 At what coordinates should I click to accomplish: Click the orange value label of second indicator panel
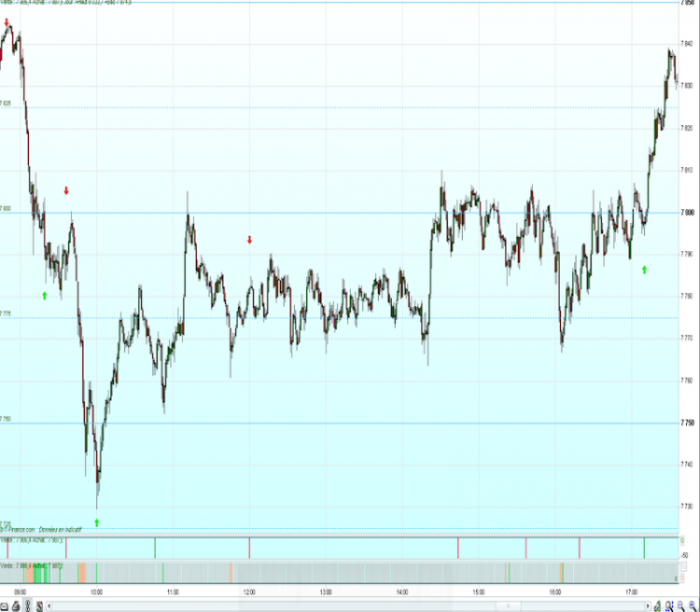pos(682,578)
